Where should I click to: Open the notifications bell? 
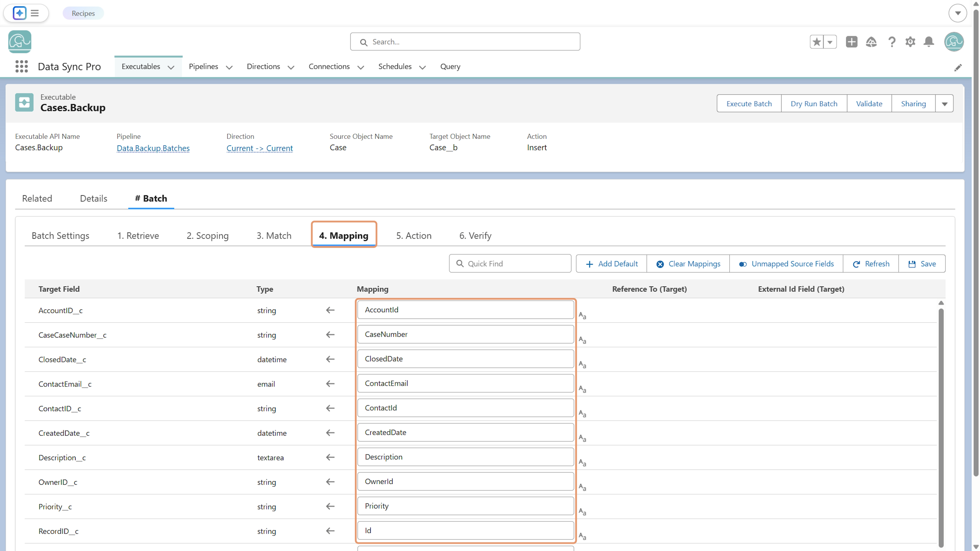(929, 42)
